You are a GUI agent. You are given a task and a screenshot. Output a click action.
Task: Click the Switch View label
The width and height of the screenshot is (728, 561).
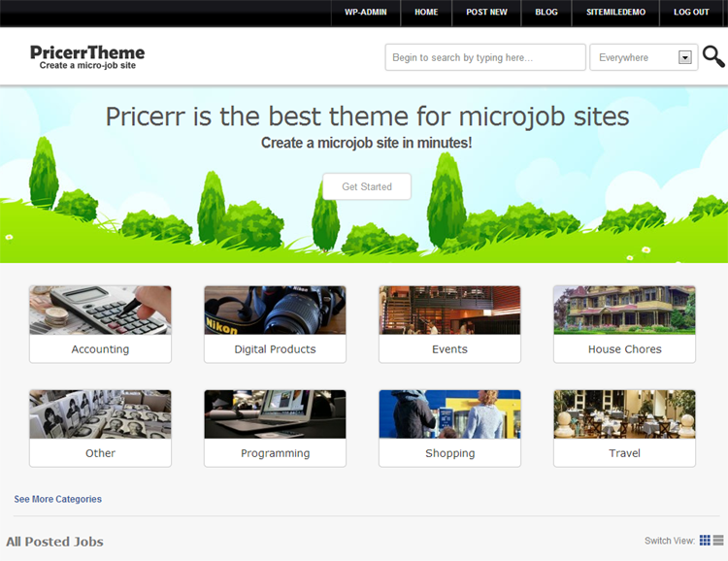670,541
